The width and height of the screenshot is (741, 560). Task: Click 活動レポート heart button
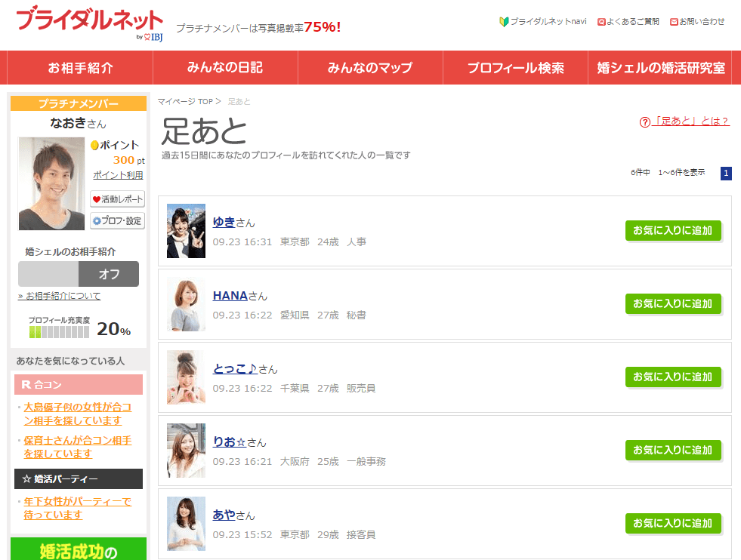point(117,199)
